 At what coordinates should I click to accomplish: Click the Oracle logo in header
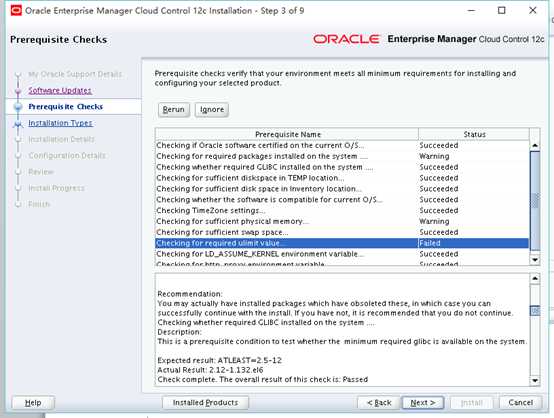pyautogui.click(x=346, y=39)
